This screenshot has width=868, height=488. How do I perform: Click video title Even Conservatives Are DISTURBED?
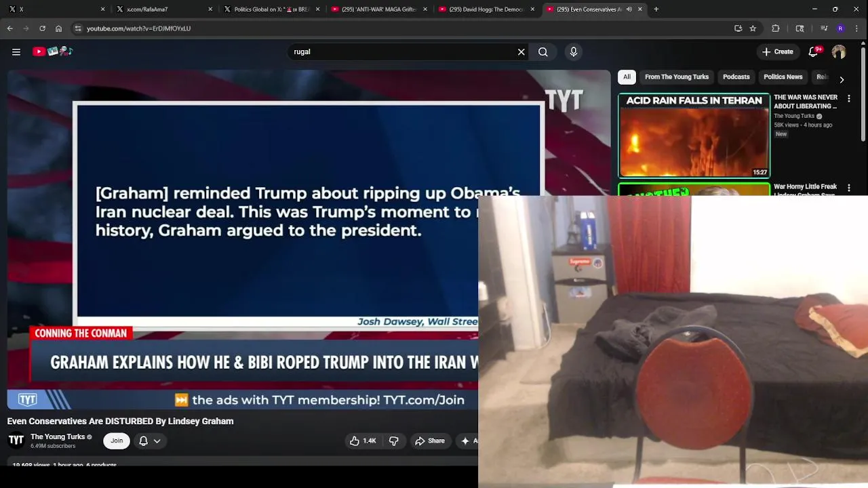pos(121,421)
